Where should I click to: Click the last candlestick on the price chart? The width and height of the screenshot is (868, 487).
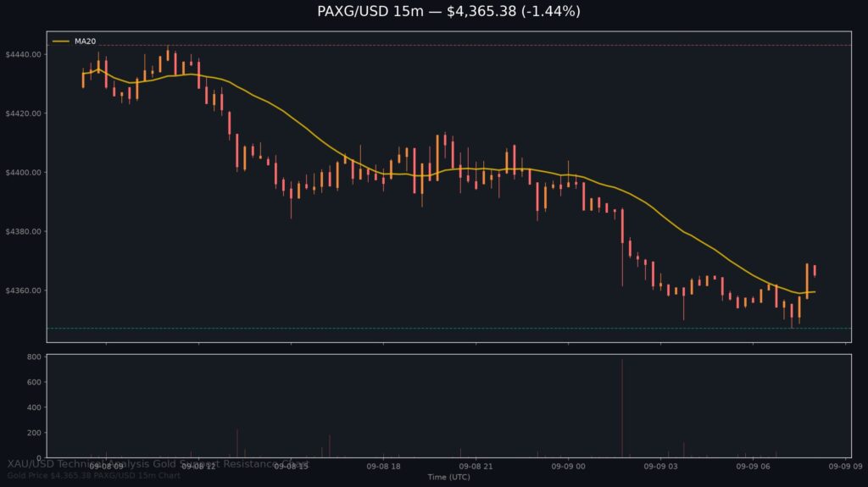(815, 271)
